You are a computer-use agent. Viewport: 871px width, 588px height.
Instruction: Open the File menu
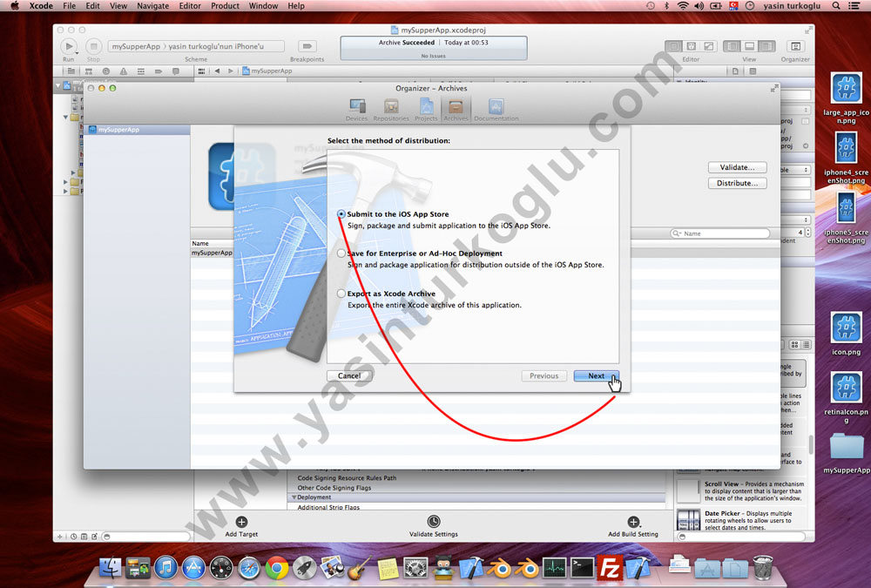[x=70, y=5]
